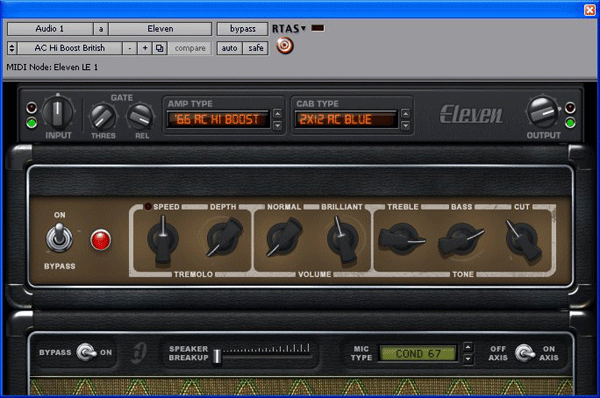This screenshot has height=398, width=600.
Task: Click the red power lamp on amp
Action: click(x=101, y=240)
